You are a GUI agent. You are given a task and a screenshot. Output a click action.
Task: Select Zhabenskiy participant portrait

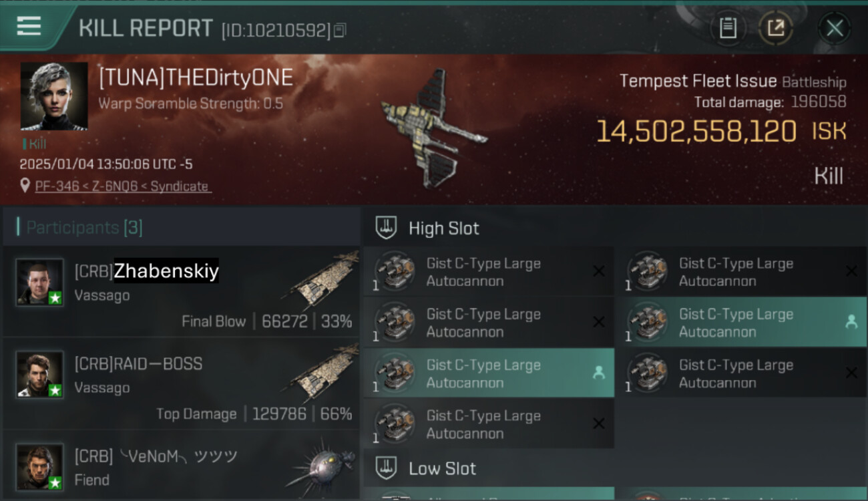click(40, 283)
